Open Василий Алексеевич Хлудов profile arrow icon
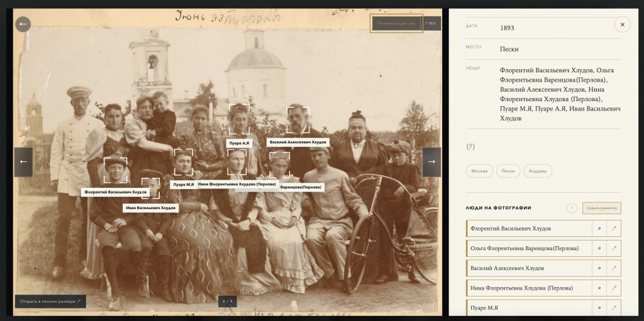 click(x=614, y=268)
